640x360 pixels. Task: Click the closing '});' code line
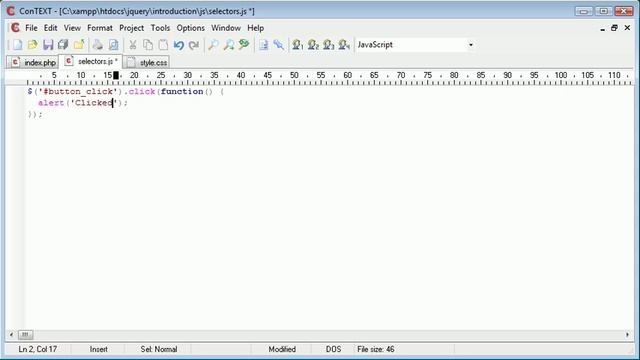click(x=35, y=114)
